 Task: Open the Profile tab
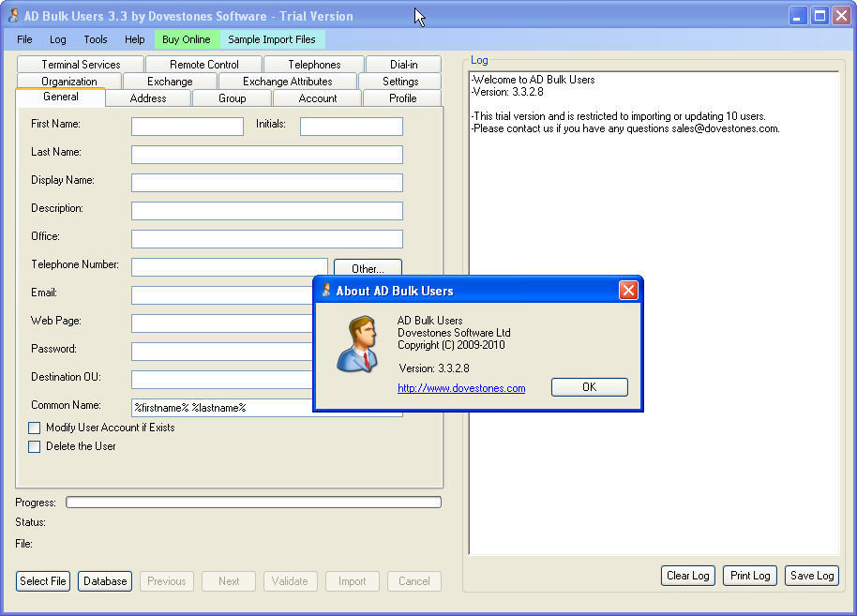[403, 98]
